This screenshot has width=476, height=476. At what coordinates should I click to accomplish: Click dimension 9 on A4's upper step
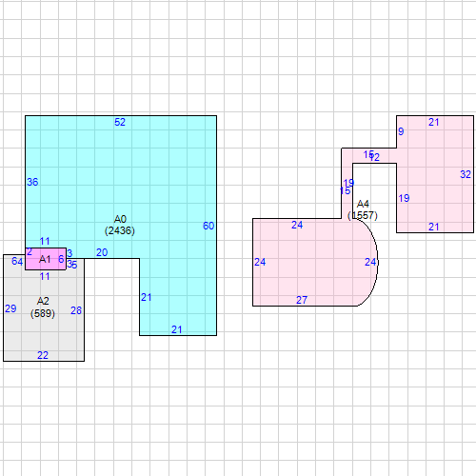(401, 131)
